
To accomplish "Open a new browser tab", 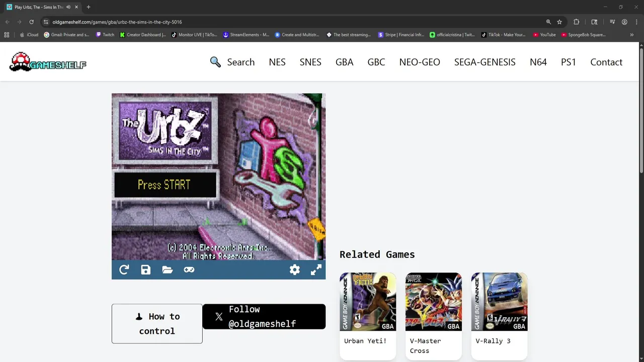I will [x=89, y=7].
